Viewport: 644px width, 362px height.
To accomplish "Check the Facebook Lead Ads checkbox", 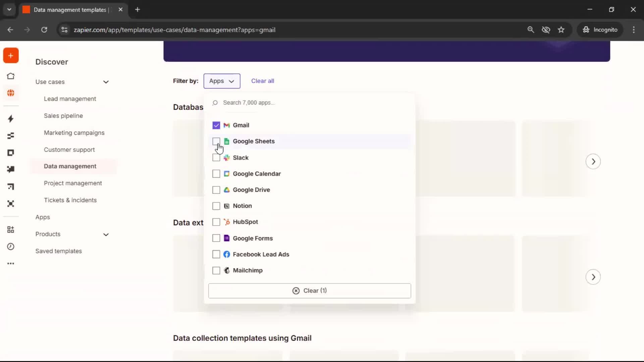I will (x=216, y=254).
